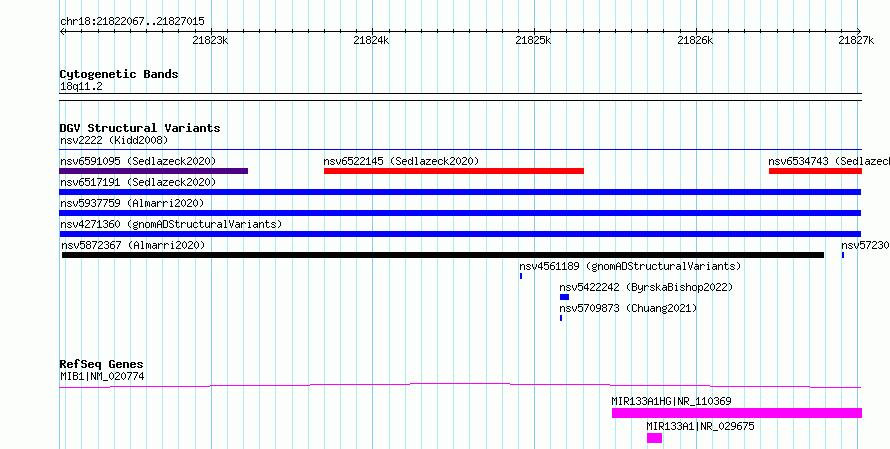Click the nsv5872367 (Almarri2020) label

(x=133, y=245)
